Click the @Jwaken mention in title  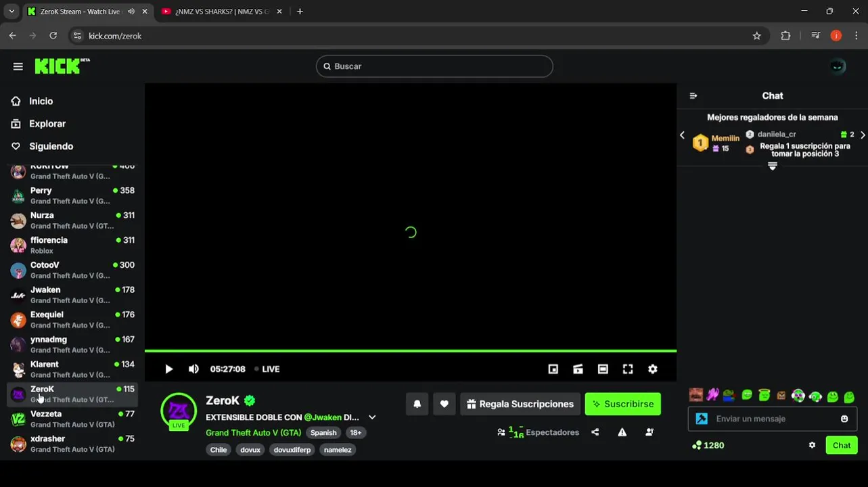click(x=323, y=417)
